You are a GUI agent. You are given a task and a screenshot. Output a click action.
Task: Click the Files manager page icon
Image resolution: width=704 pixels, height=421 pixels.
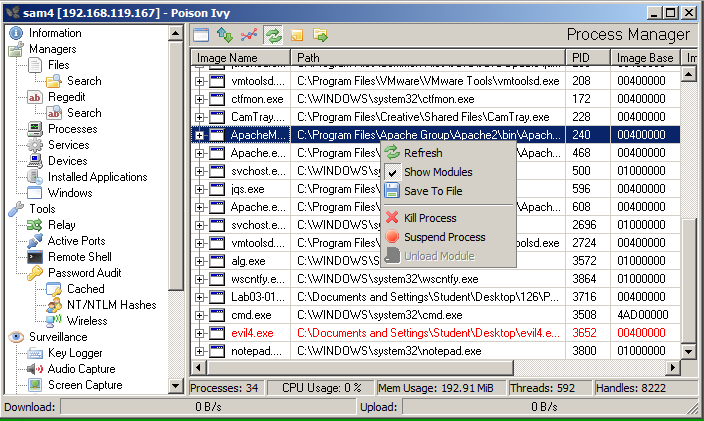pyautogui.click(x=35, y=65)
